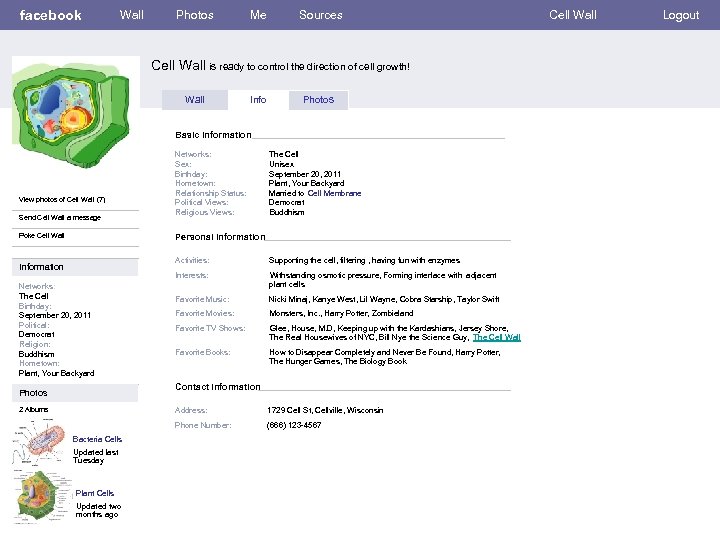Click the Logout link
720x540 pixels.
coord(681,15)
